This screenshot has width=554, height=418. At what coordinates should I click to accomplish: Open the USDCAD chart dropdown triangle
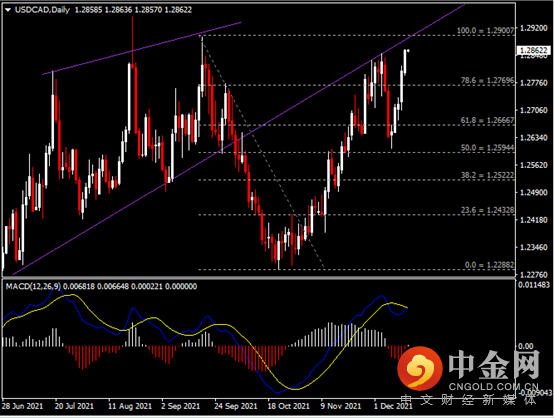point(8,10)
